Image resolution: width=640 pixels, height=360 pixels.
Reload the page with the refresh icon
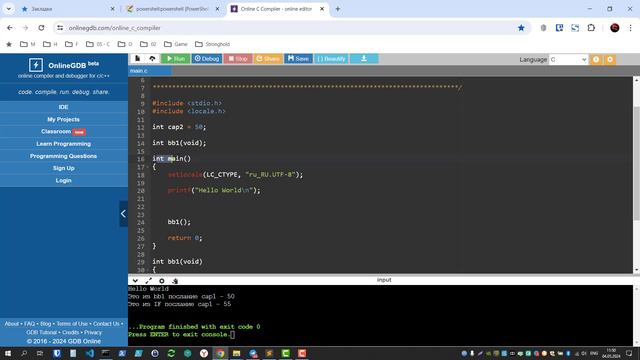pos(41,28)
